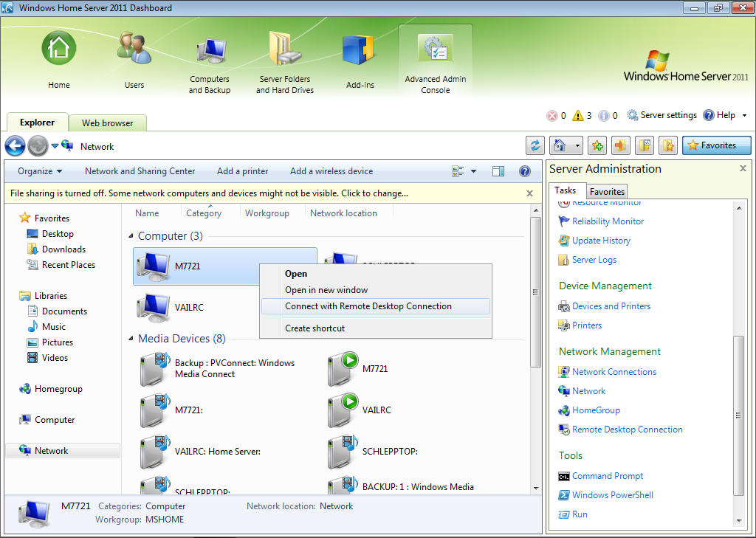Switch to the Web browser tab
The width and height of the screenshot is (756, 538).
coord(107,123)
